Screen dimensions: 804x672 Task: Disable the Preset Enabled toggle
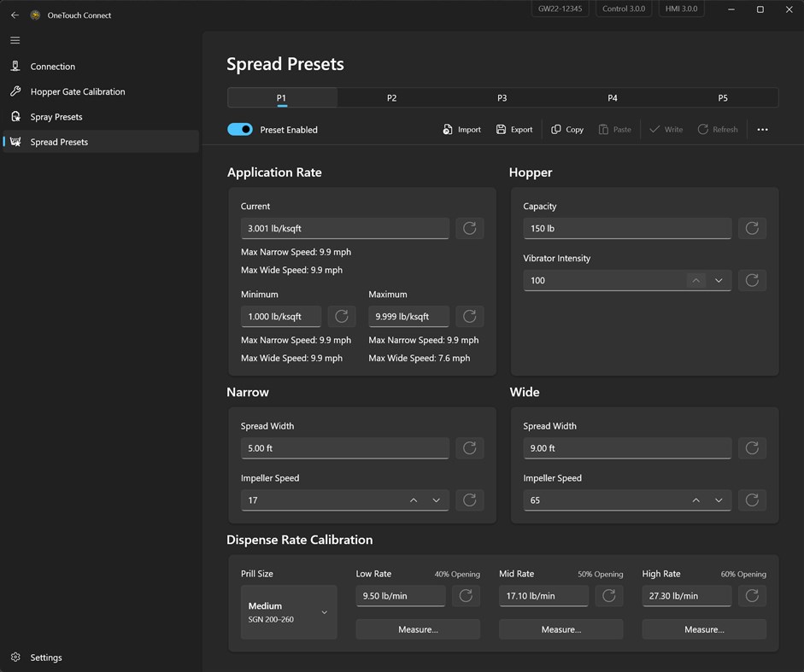(240, 130)
